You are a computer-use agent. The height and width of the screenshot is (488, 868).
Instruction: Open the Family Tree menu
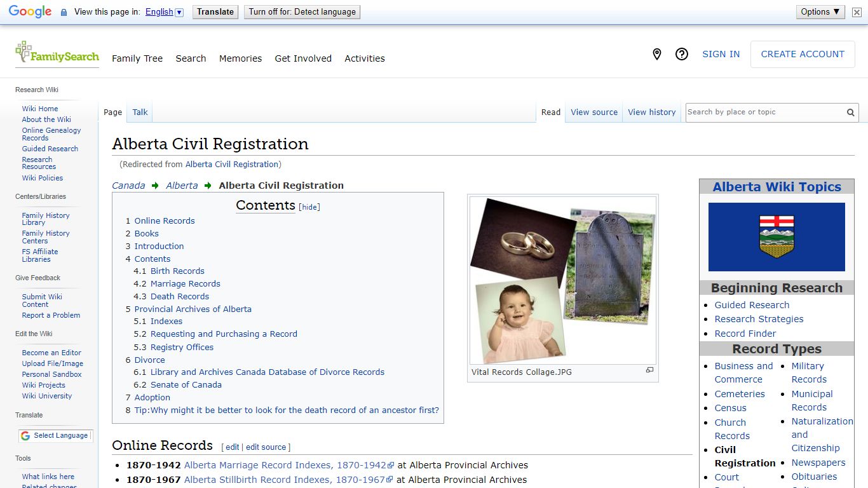pos(137,58)
